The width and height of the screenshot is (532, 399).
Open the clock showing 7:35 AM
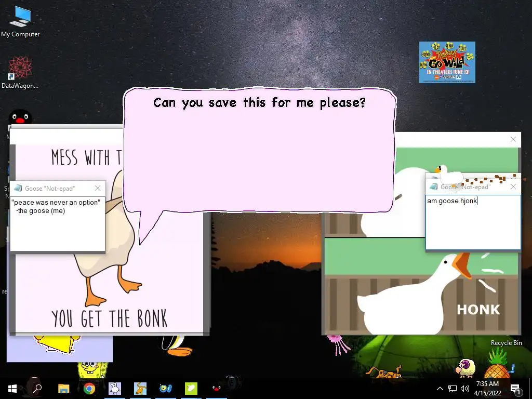(487, 389)
